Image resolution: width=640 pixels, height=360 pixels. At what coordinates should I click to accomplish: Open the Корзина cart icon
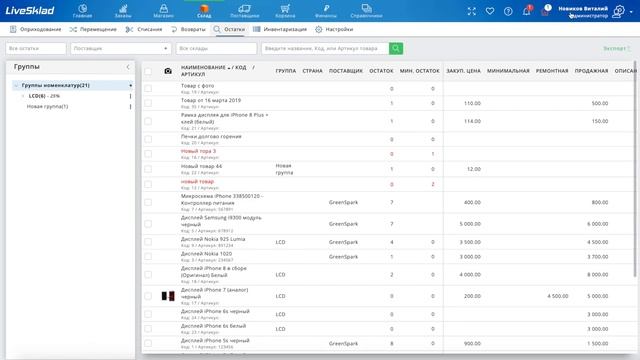coord(285,11)
